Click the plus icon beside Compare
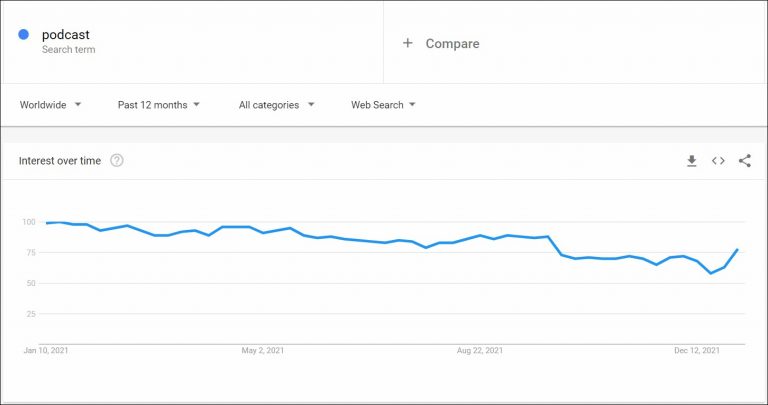This screenshot has height=405, width=768. (407, 43)
